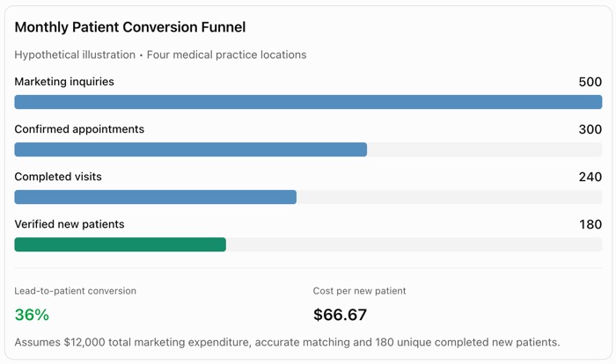Click the $66.67 cost value
616x364 pixels.
(x=340, y=315)
